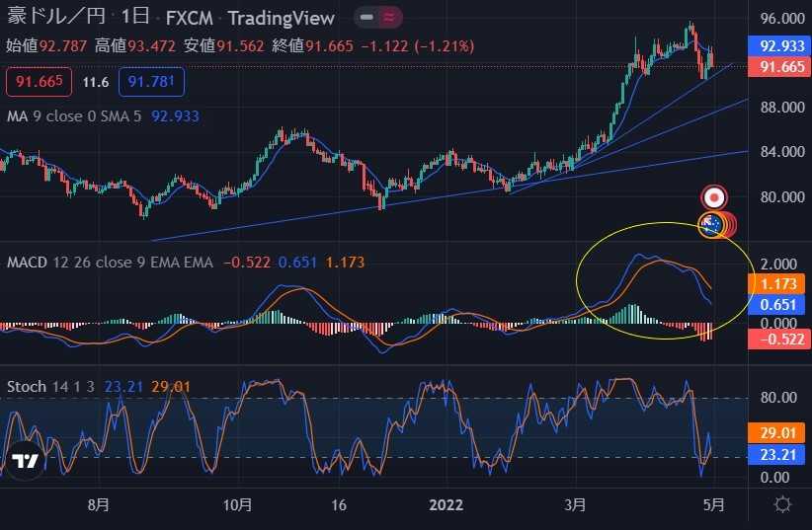
Task: Click the spread value 11.6
Action: click(95, 82)
